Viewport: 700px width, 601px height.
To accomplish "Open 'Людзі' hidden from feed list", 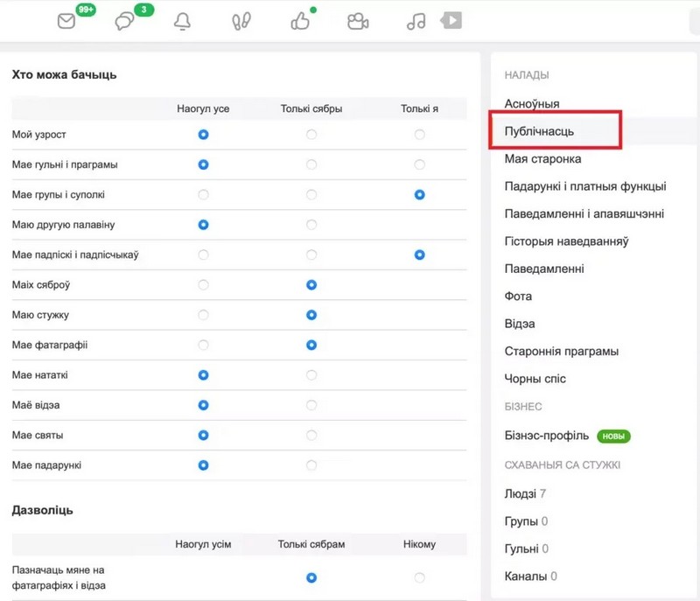I will point(521,493).
